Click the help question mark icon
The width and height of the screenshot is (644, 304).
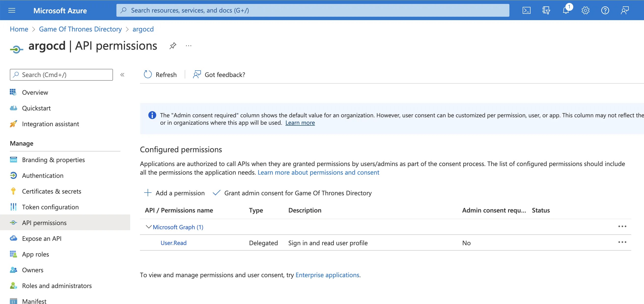pyautogui.click(x=605, y=10)
